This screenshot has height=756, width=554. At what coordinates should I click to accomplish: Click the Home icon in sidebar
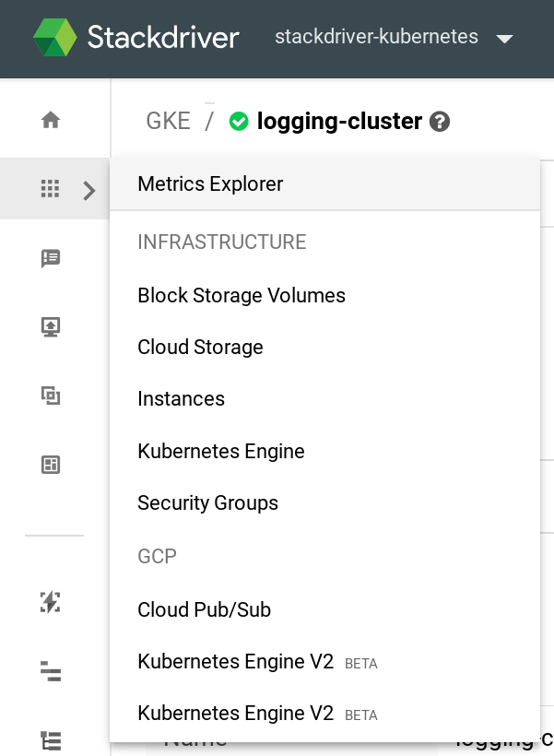tap(51, 120)
